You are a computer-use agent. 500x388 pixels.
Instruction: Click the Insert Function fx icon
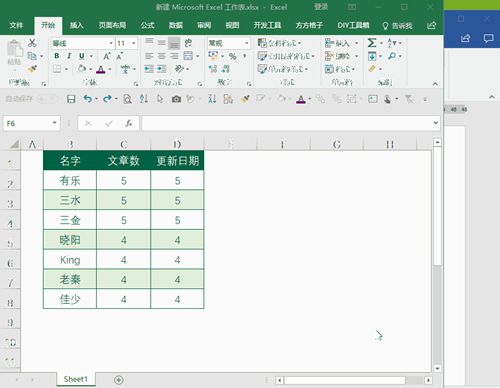click(129, 123)
